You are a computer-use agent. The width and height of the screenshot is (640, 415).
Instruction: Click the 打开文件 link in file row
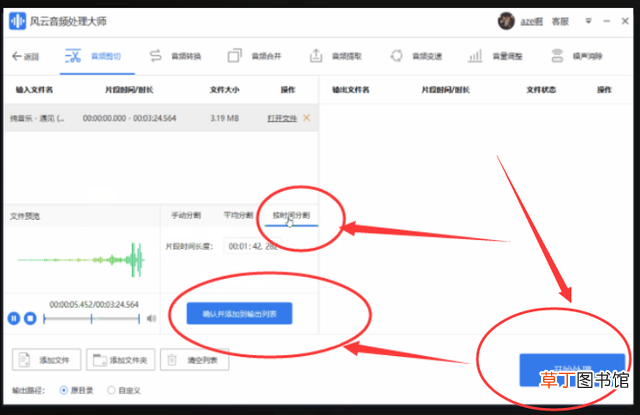coord(282,118)
